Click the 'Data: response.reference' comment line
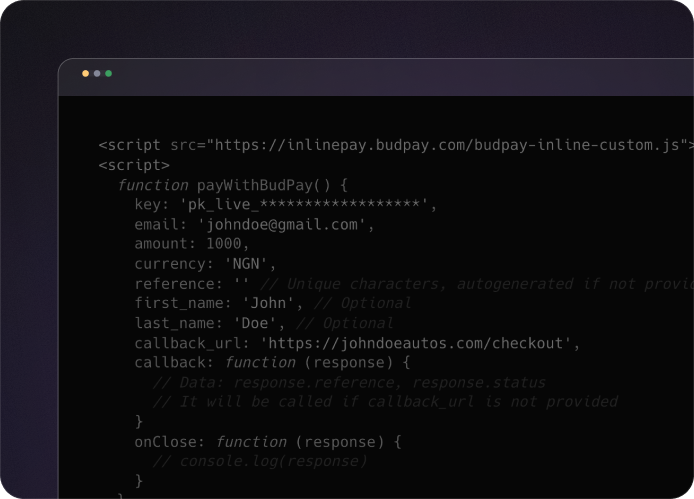The height and width of the screenshot is (499, 694). click(350, 382)
